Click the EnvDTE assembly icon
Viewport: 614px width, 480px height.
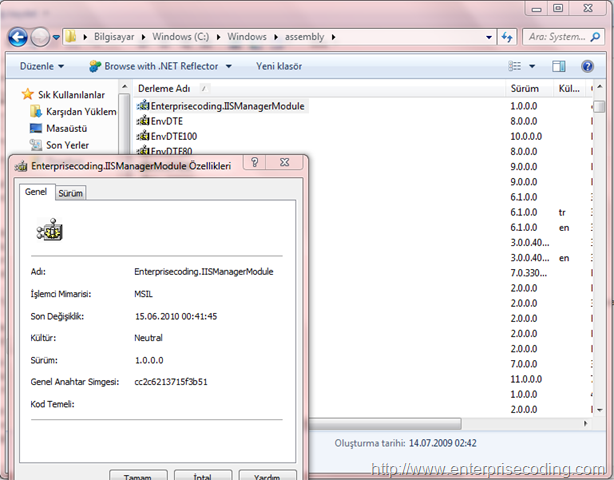click(143, 121)
